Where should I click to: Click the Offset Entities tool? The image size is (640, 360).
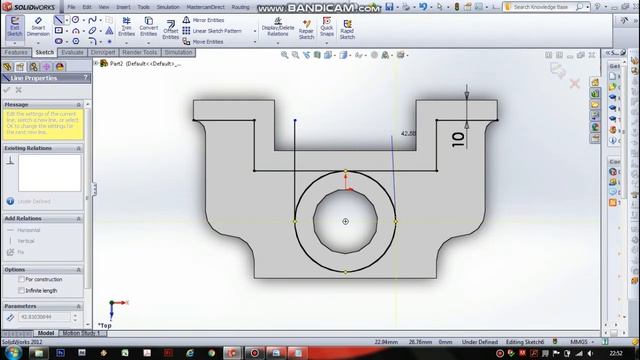[171, 29]
